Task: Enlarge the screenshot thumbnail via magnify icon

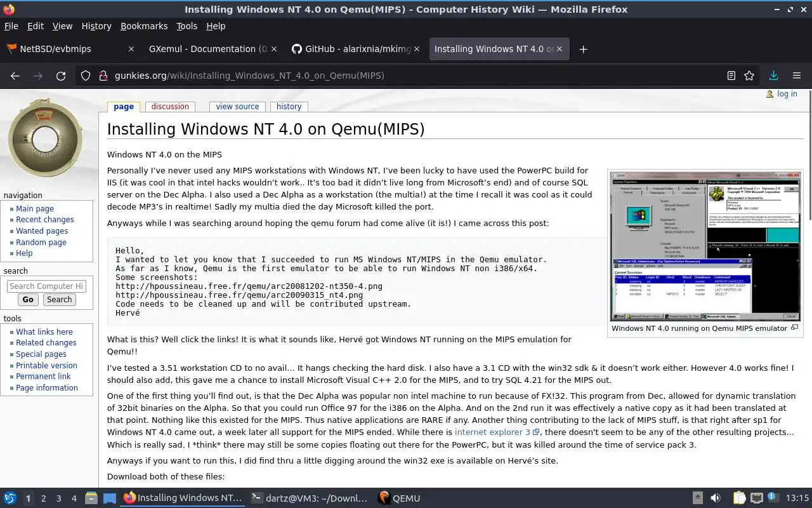Action: 794,328
